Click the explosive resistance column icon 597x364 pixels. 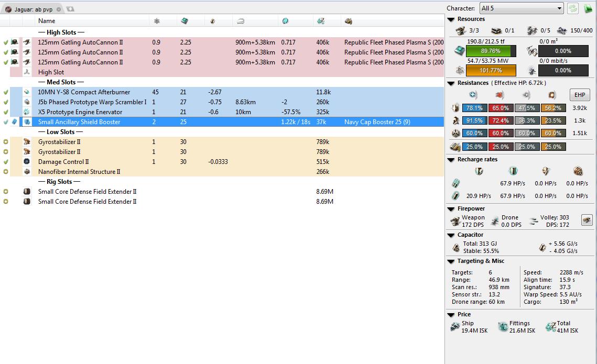coord(552,95)
